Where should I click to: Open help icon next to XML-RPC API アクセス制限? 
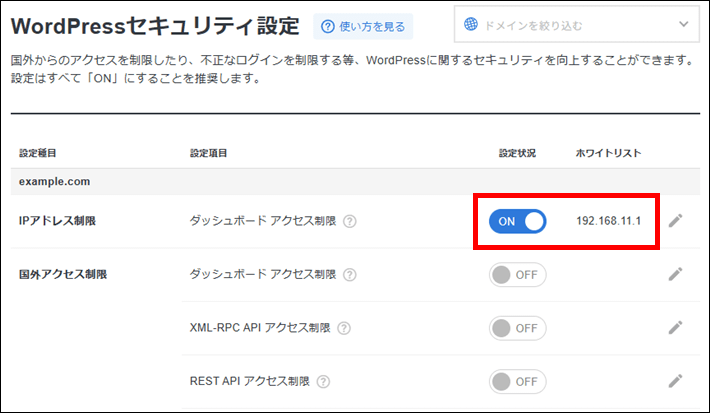click(x=344, y=328)
